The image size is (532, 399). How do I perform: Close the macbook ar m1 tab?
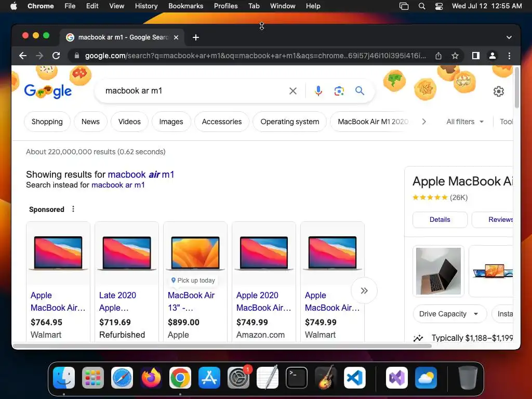point(176,37)
